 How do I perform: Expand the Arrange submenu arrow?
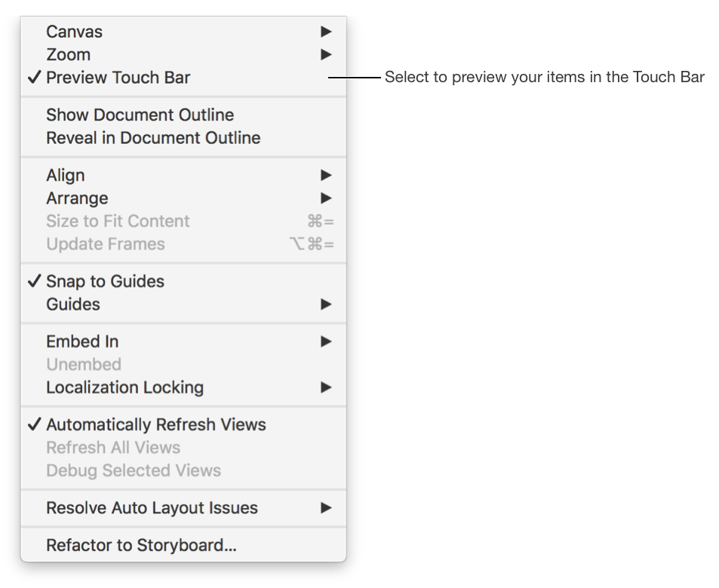point(325,198)
